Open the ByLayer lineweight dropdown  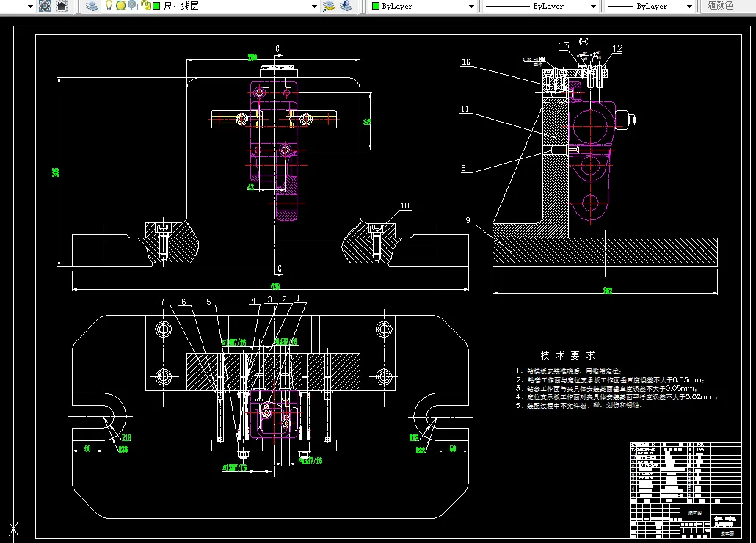[x=689, y=7]
